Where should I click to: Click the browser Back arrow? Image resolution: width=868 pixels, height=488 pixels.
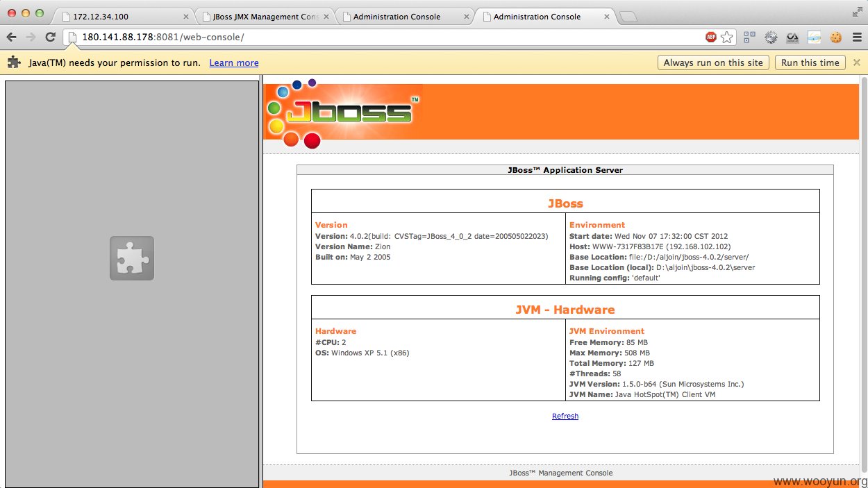(x=11, y=37)
